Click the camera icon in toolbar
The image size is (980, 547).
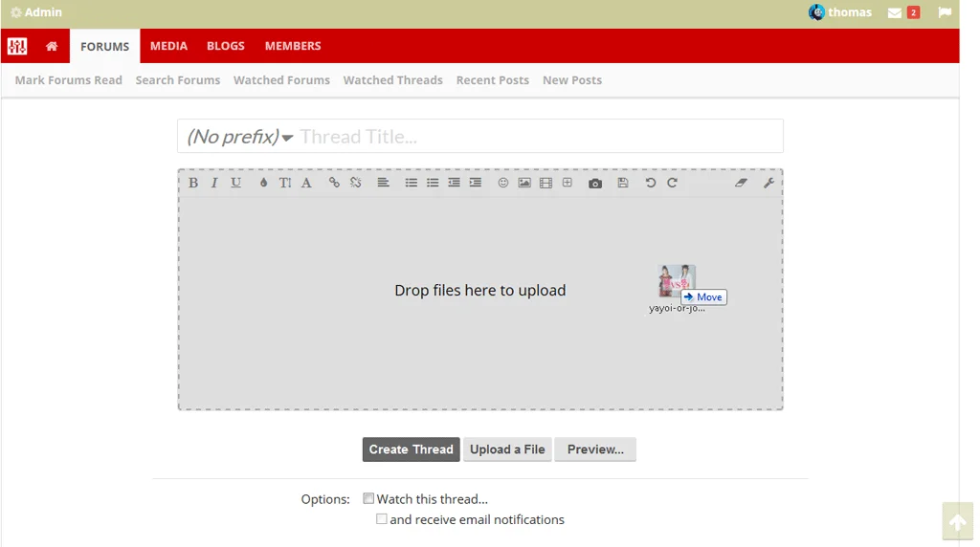(x=595, y=184)
